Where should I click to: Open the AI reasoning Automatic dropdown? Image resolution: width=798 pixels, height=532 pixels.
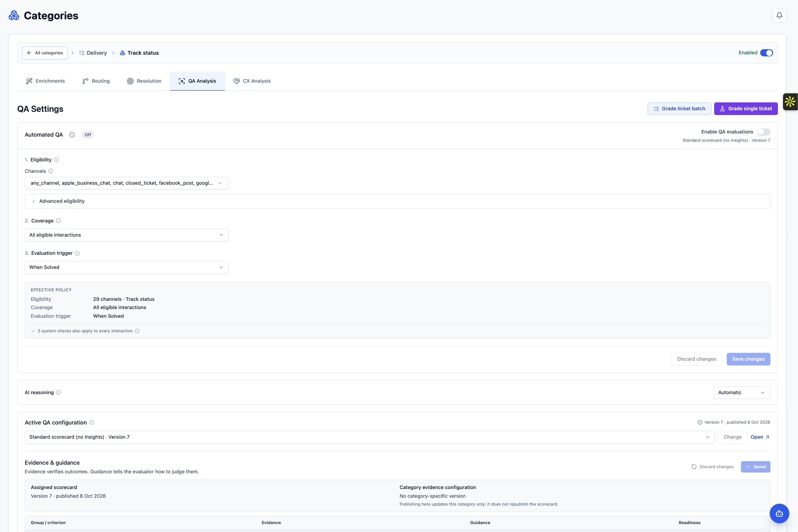[x=742, y=393]
